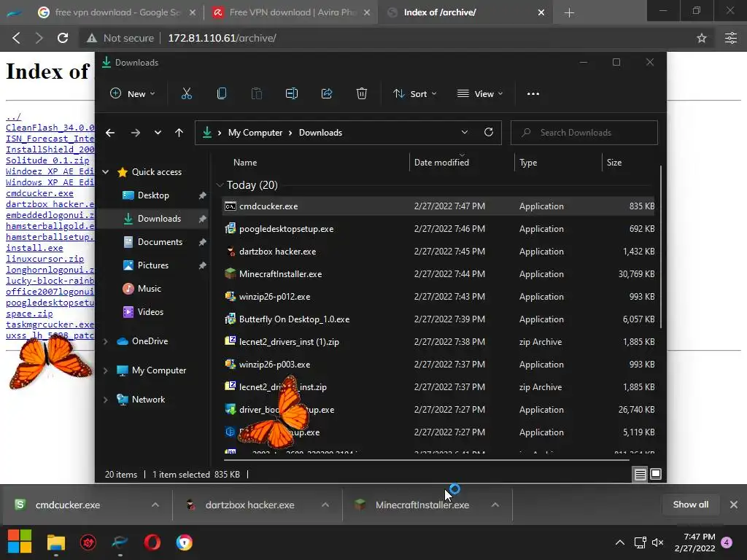Go back in File Explorer navigation

[x=110, y=133]
